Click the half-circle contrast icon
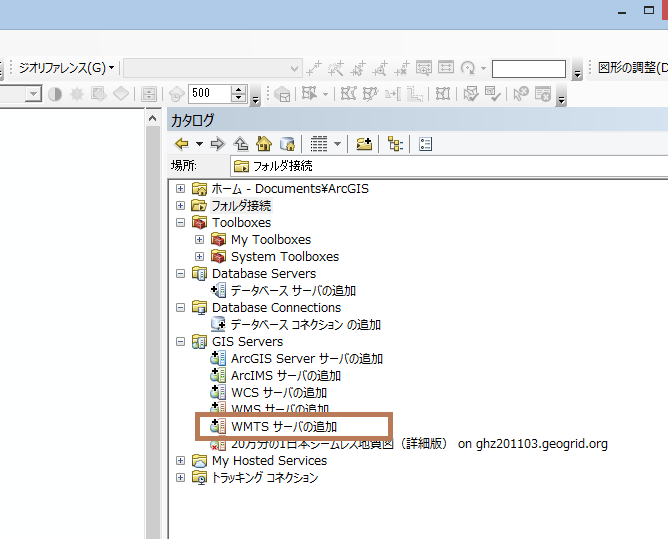The width and height of the screenshot is (668, 539). pos(55,94)
